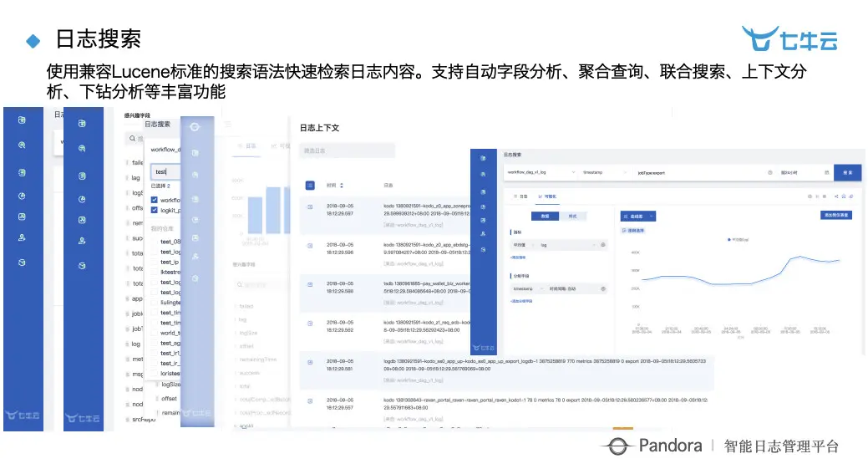
Task: Click the jobType:export query input
Action: pos(698,173)
